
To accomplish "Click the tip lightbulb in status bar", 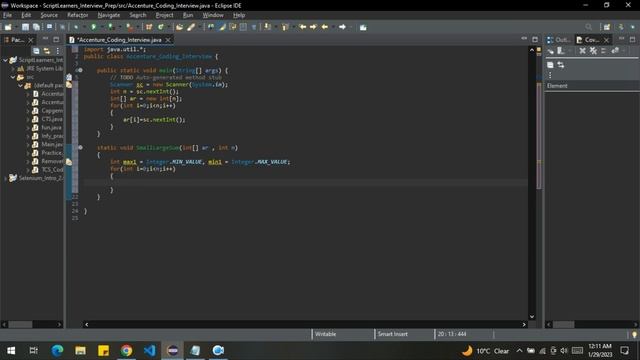I will (x=634, y=335).
